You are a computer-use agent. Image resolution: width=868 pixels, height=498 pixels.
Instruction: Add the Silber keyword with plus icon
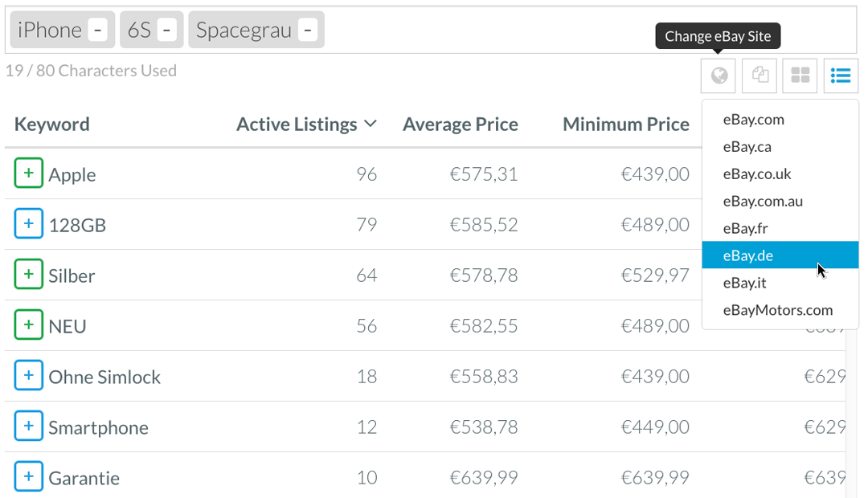coord(29,275)
